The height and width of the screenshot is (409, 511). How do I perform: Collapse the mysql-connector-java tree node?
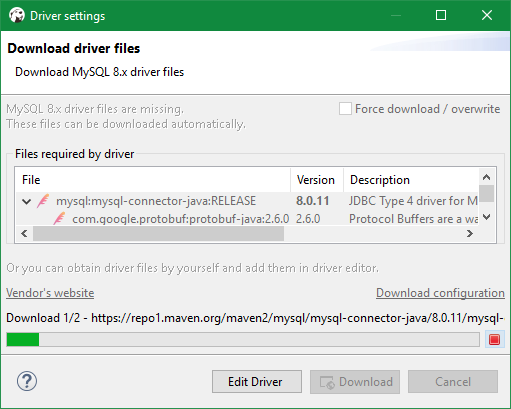(26, 201)
